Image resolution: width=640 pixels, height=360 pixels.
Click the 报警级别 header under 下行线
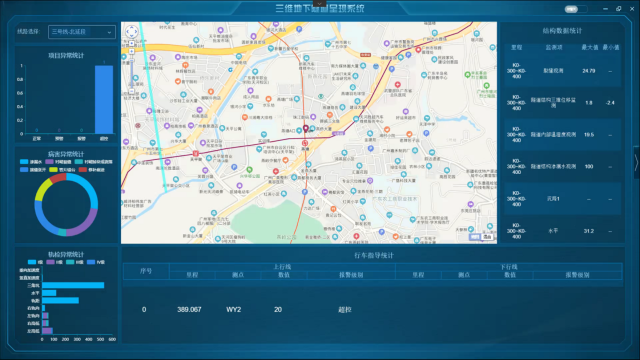[x=577, y=275]
